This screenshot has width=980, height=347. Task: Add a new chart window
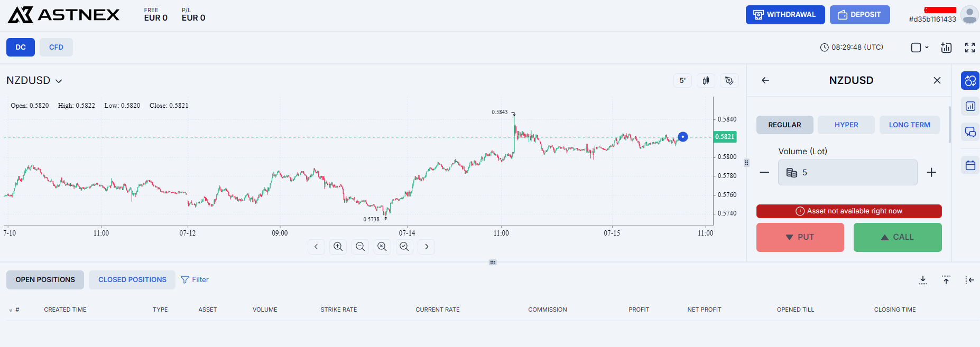pyautogui.click(x=946, y=48)
